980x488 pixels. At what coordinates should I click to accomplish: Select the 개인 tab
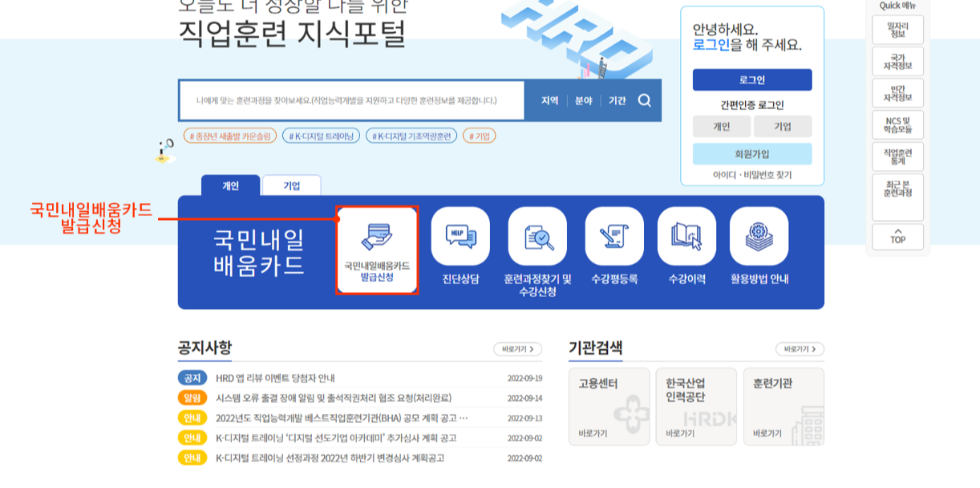(230, 185)
